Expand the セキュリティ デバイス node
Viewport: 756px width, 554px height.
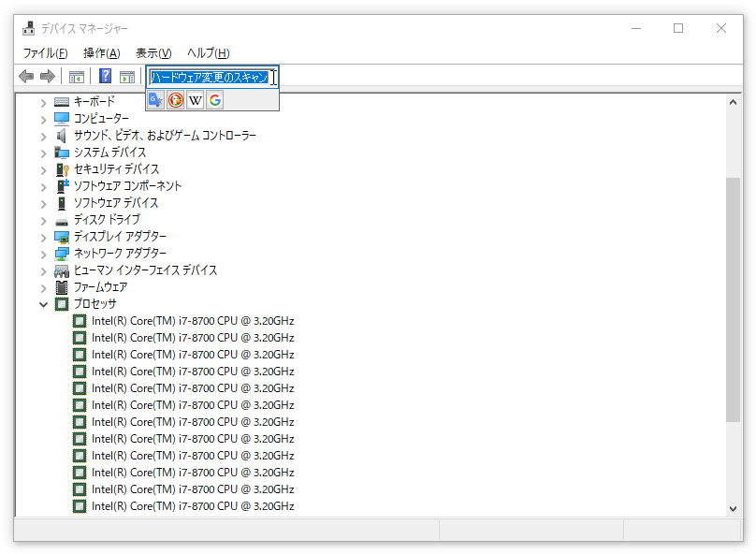(x=43, y=170)
